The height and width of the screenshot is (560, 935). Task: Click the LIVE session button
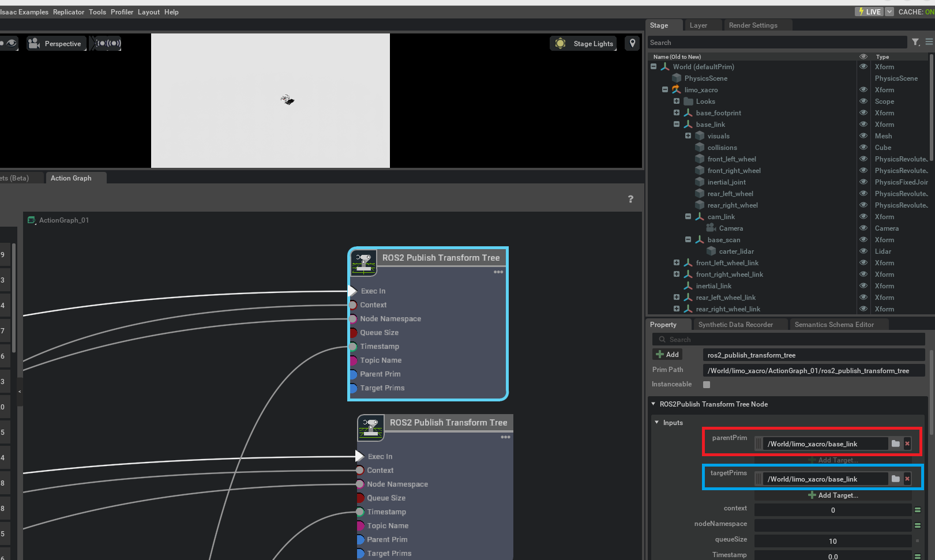click(x=869, y=12)
